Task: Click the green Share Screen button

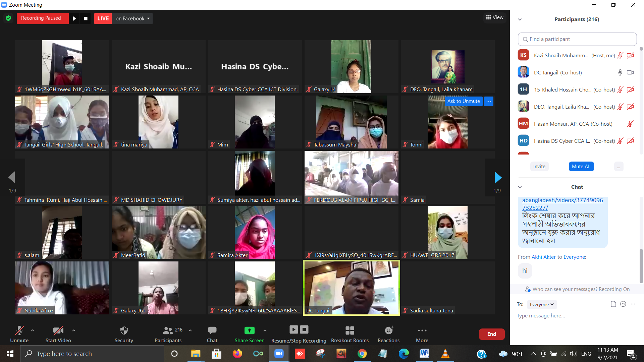Action: pyautogui.click(x=250, y=335)
